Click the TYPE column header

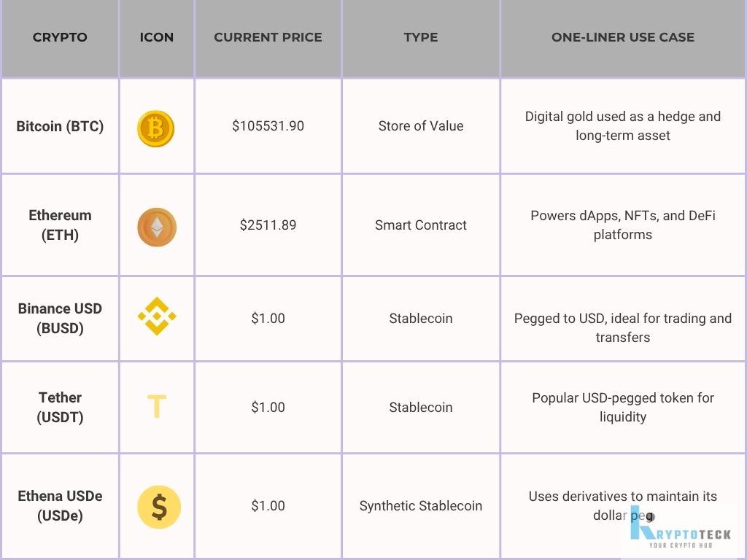click(x=421, y=37)
